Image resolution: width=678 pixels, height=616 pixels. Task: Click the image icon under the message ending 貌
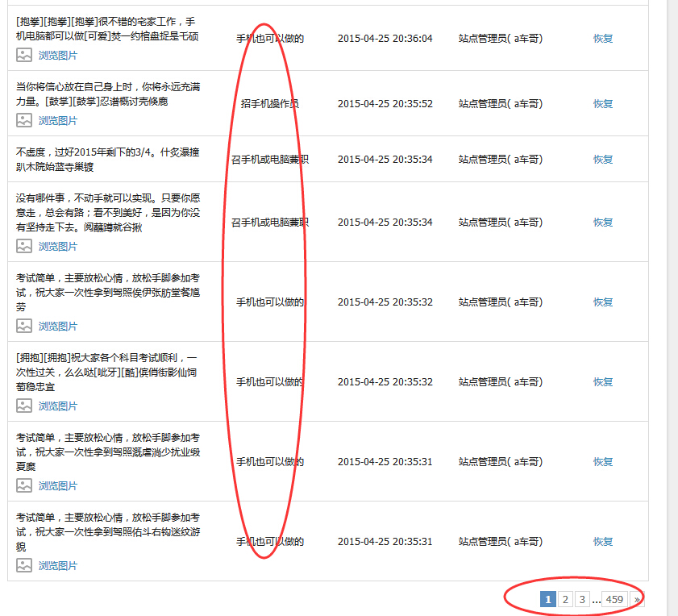click(x=24, y=565)
